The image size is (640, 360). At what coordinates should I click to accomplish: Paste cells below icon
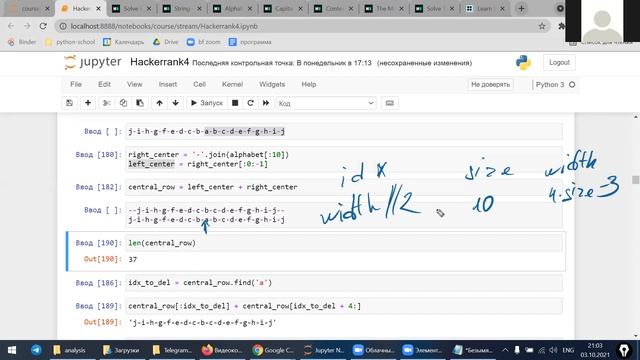140,103
